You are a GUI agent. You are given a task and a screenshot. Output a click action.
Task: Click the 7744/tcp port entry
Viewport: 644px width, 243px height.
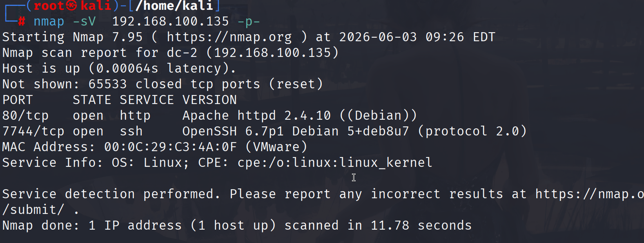[33, 131]
